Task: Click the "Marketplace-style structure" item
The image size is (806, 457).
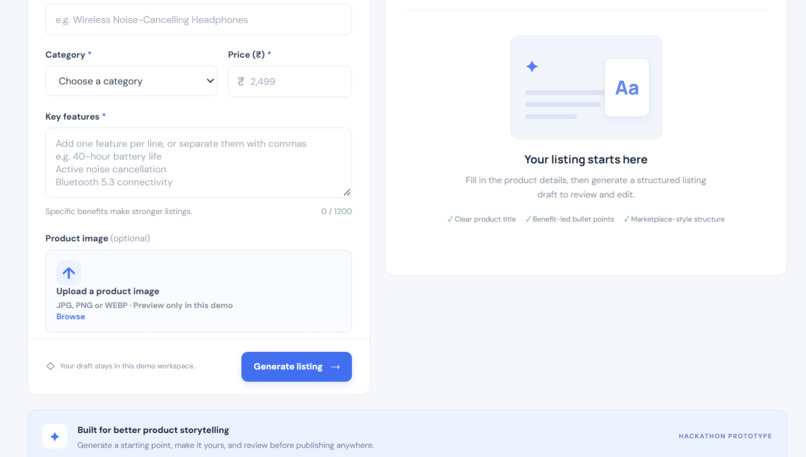Action: pyautogui.click(x=674, y=219)
